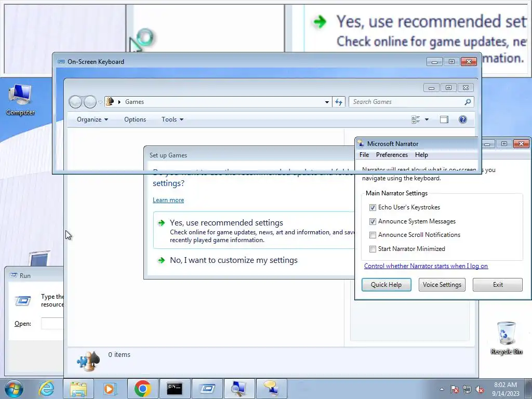Click the network status tray icon
The height and width of the screenshot is (399, 532).
tap(467, 389)
